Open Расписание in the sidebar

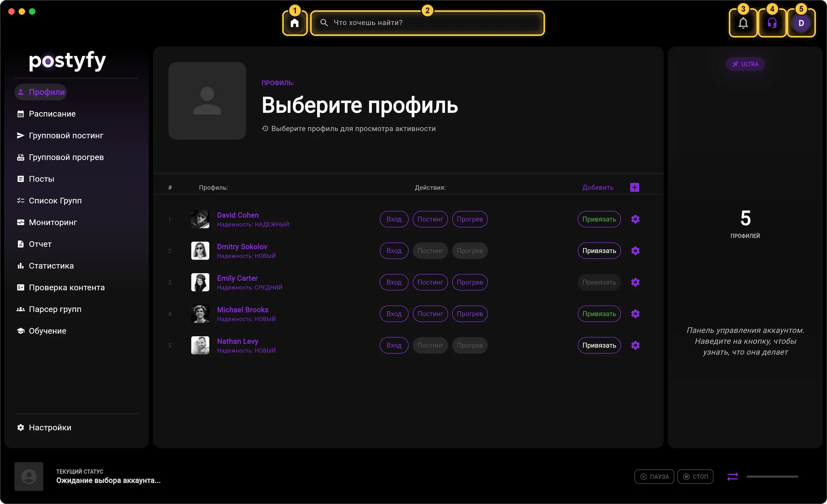point(46,114)
